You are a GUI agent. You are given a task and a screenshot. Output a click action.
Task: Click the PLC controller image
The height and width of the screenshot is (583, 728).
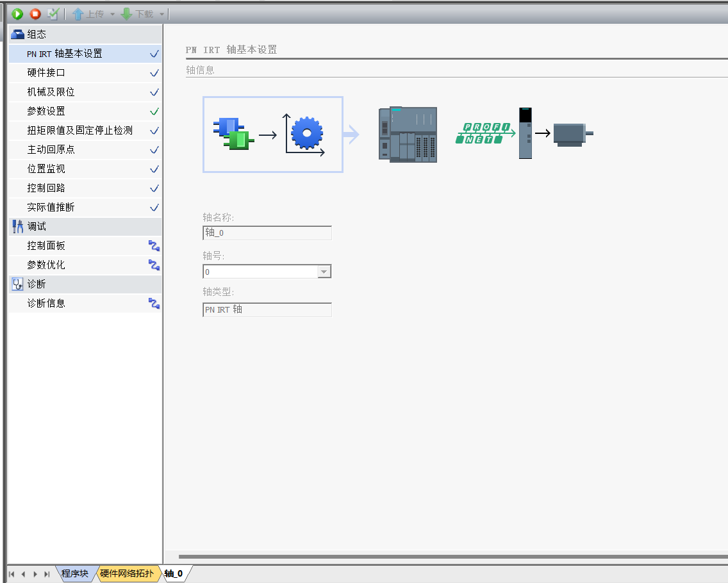408,135
